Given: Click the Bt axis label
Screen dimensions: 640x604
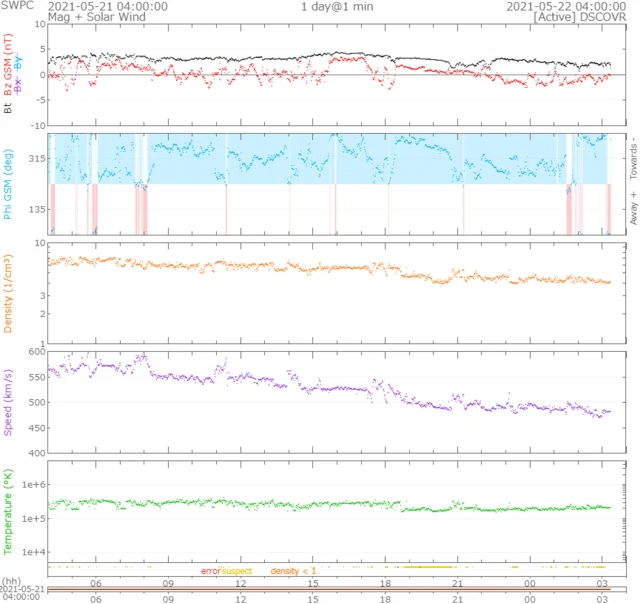Looking at the screenshot, I should click(9, 103).
